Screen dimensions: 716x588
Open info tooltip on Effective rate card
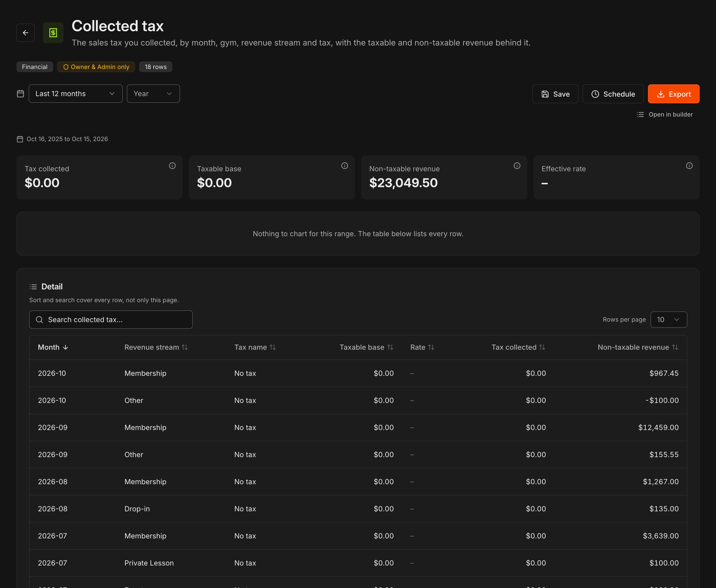tap(689, 166)
